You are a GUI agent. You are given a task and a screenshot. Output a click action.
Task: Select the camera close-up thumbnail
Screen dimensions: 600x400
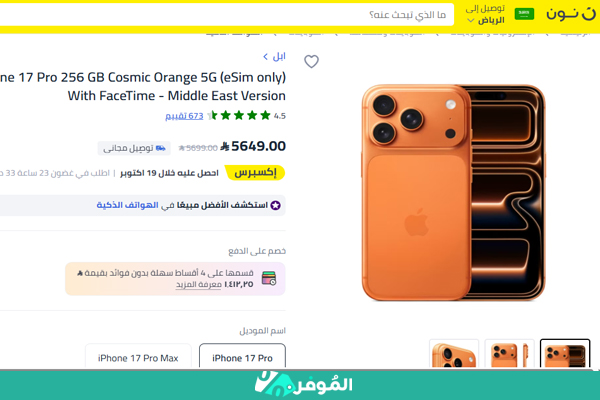click(454, 353)
